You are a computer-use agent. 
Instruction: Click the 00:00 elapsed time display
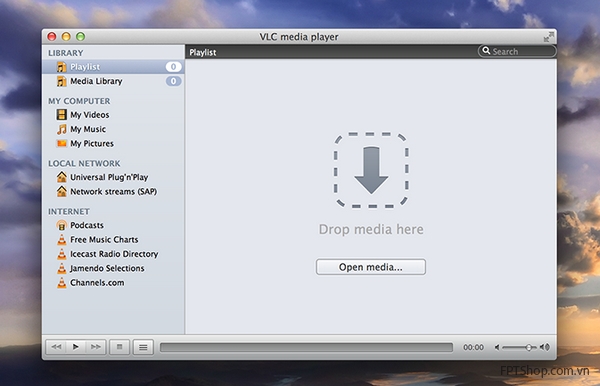click(x=473, y=347)
